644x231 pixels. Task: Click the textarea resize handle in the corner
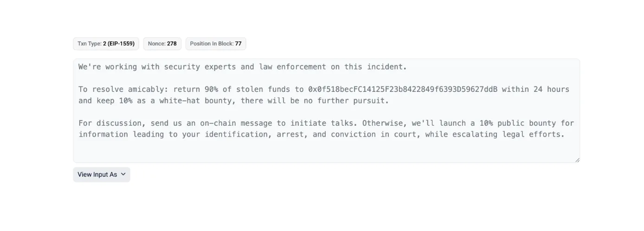577,160
